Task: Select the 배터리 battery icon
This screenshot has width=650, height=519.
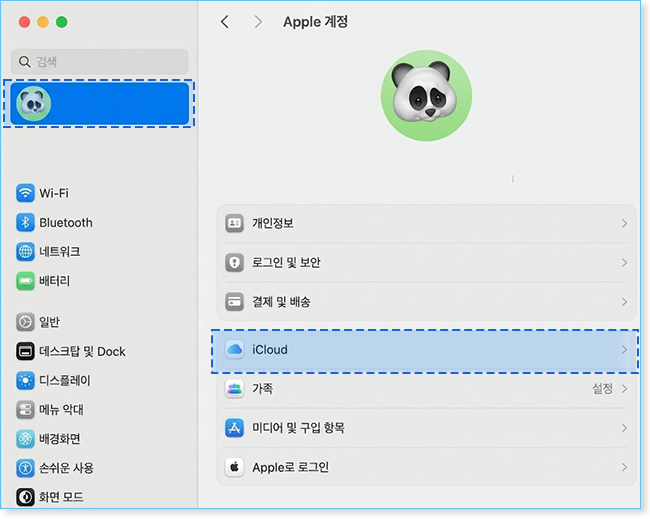Action: (25, 281)
